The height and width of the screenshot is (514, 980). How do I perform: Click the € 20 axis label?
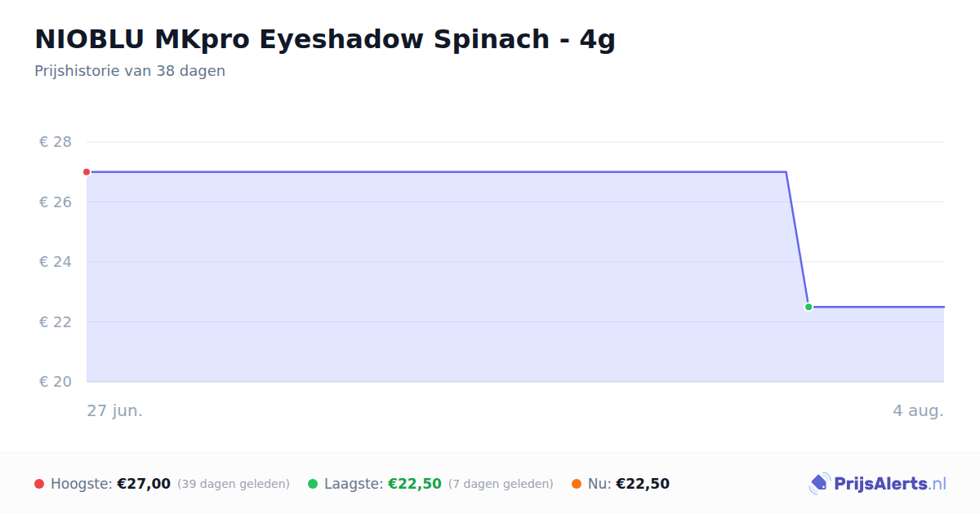[56, 382]
